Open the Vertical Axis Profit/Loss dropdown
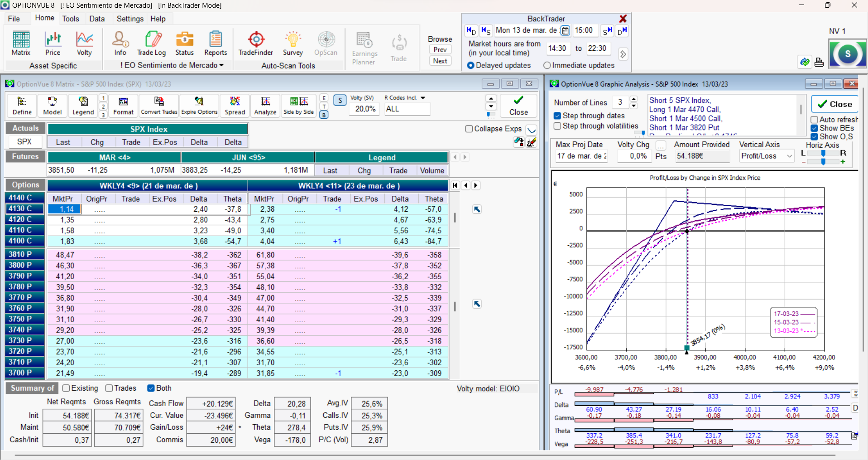 [x=789, y=156]
